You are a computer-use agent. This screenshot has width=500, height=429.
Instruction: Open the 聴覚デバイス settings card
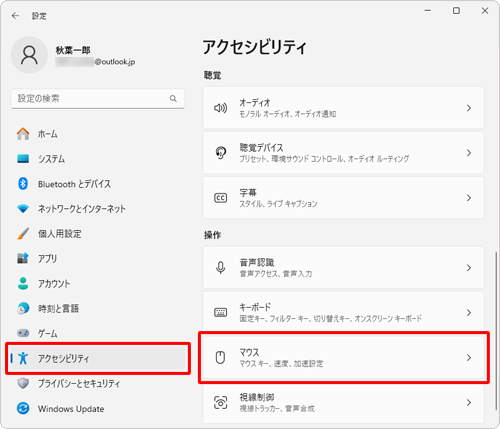click(x=343, y=153)
